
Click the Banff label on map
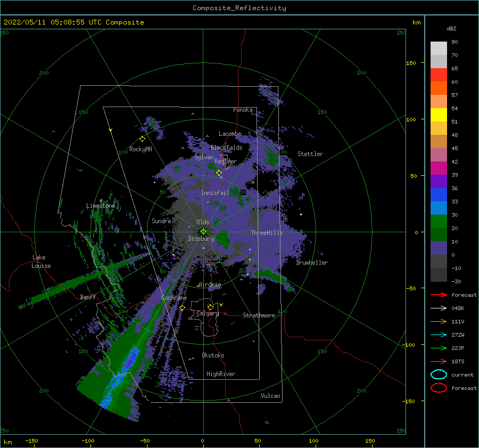88,297
